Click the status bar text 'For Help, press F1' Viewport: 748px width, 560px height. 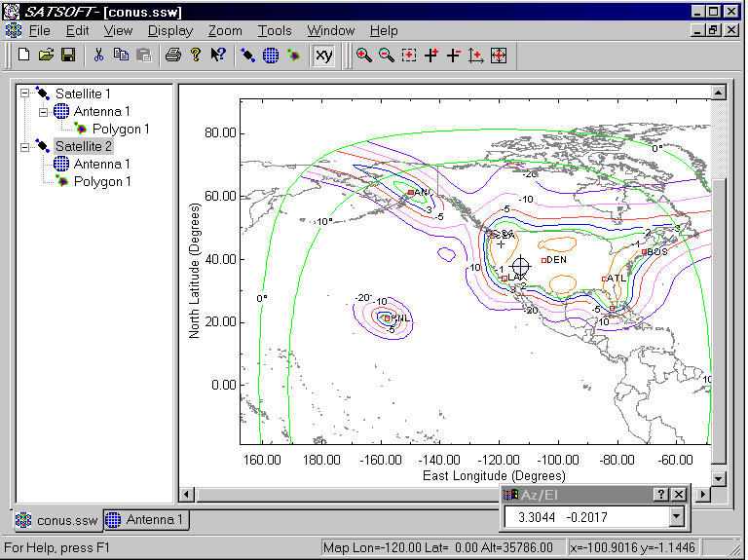(57, 547)
